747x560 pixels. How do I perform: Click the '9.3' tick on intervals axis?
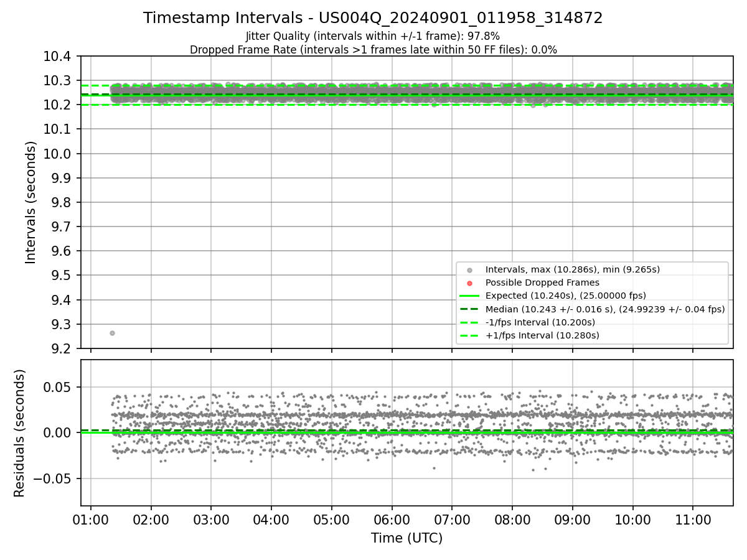[62, 325]
